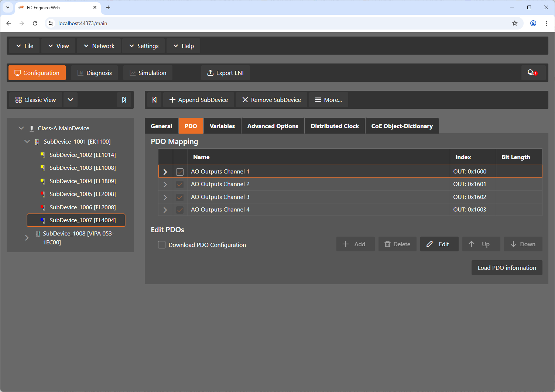Click the red icon of SubDevice_1006

coord(43,207)
